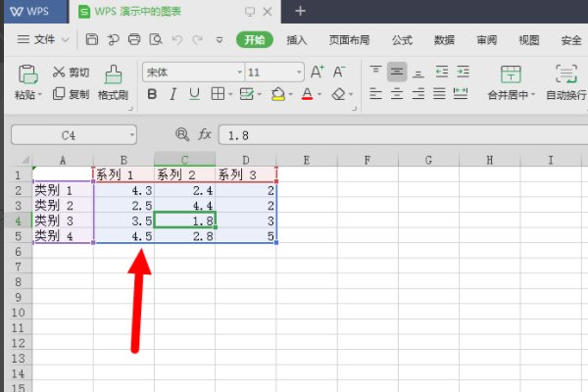
Task: Open Print Preview icon
Action: click(156, 39)
